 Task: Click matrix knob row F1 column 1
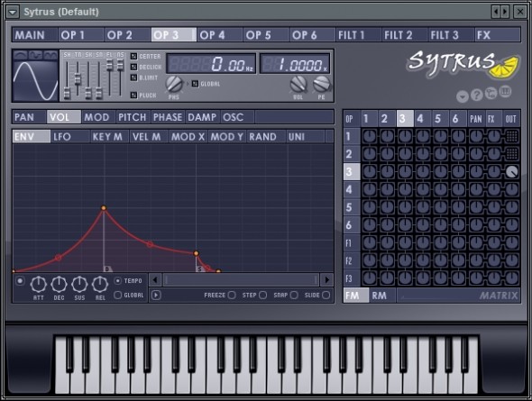(370, 242)
